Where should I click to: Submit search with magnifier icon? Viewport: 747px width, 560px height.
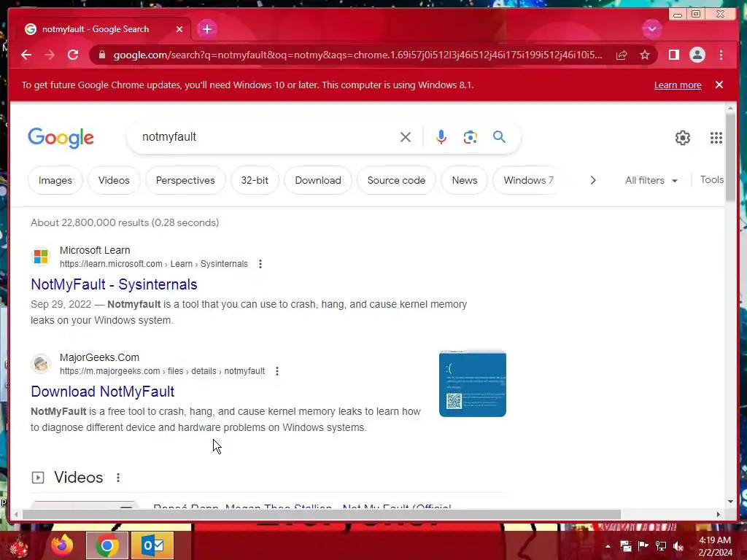(x=499, y=137)
